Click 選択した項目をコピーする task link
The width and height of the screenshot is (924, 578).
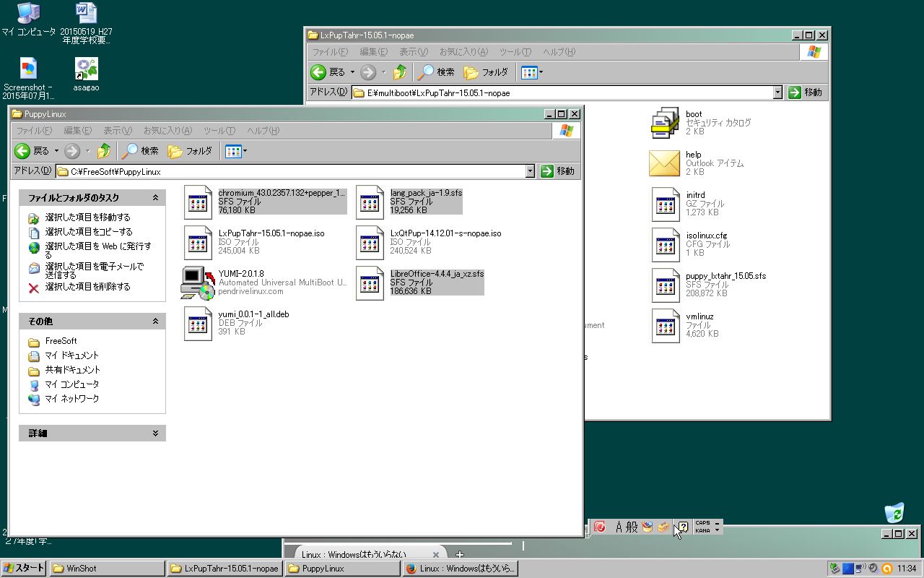(x=89, y=232)
